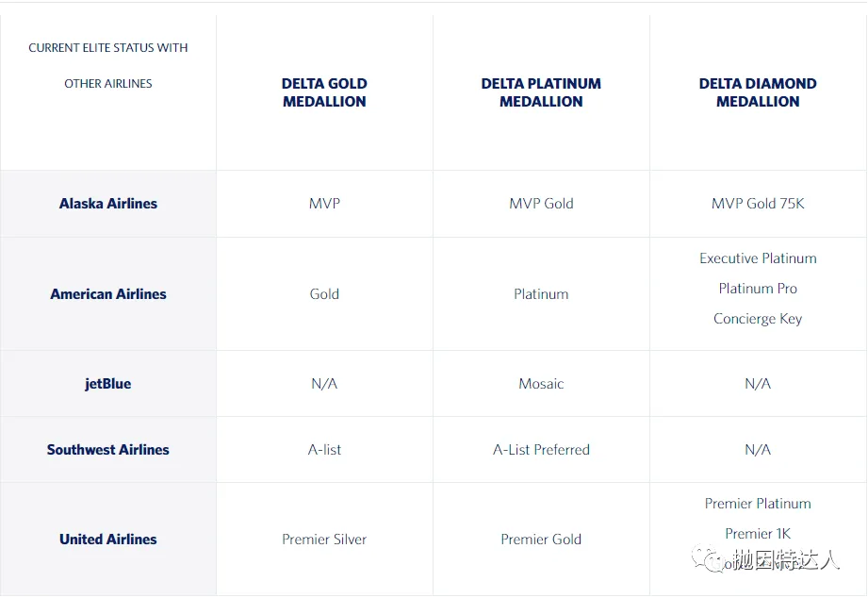Screen dimensions: 868x598
Task: Select the Delta Gold Medallion column header
Action: click(324, 92)
